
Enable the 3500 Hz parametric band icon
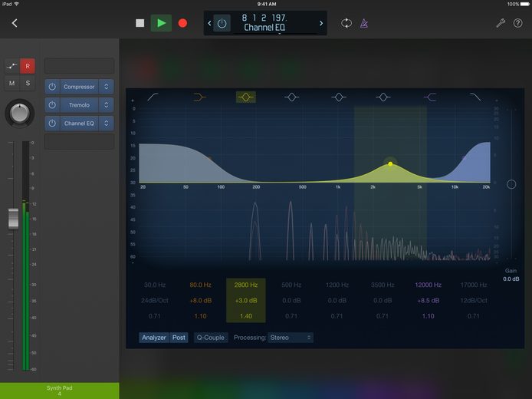pos(383,97)
